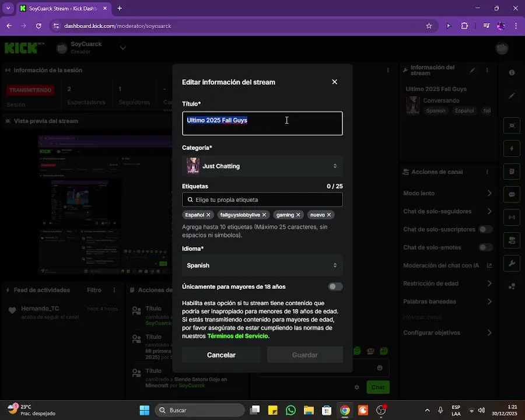The image size is (525, 420).
Task: Open WhatsApp from the taskbar
Action: (290, 410)
